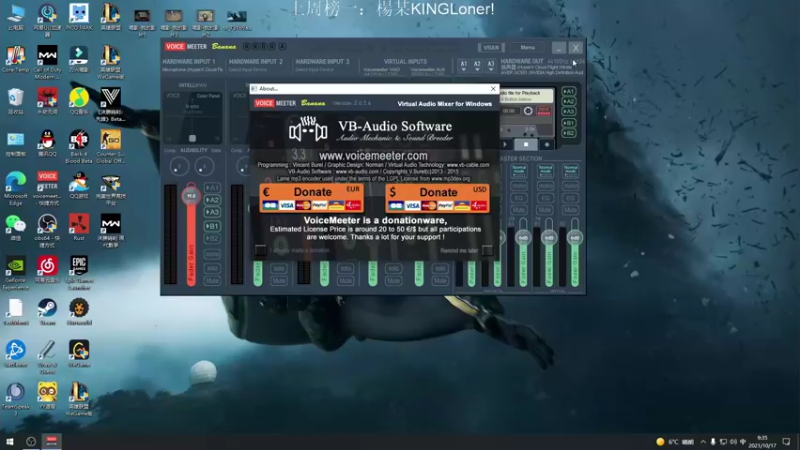Open the Back 4 Blood Beta shortcut
This screenshot has width=800, height=450.
(79, 146)
